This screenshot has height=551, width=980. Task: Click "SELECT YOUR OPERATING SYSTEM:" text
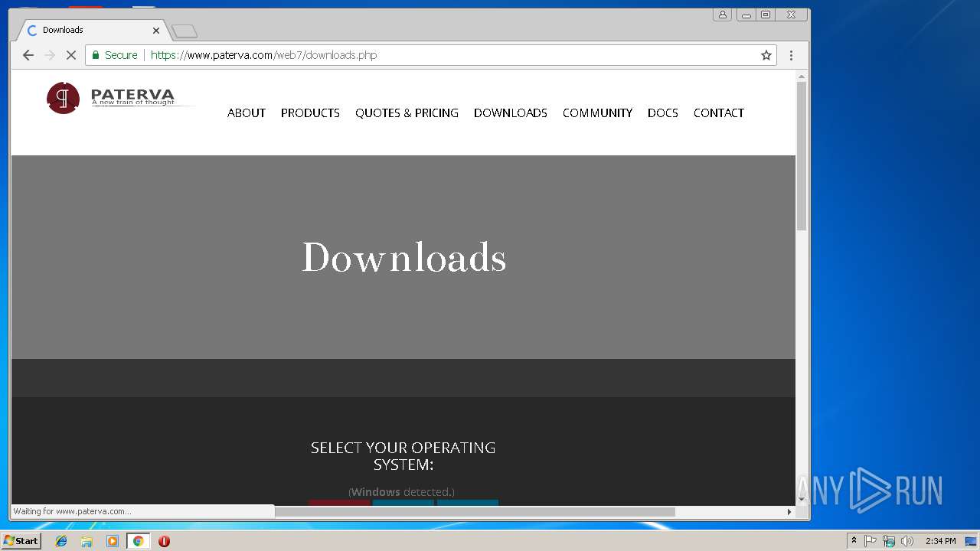coord(403,456)
